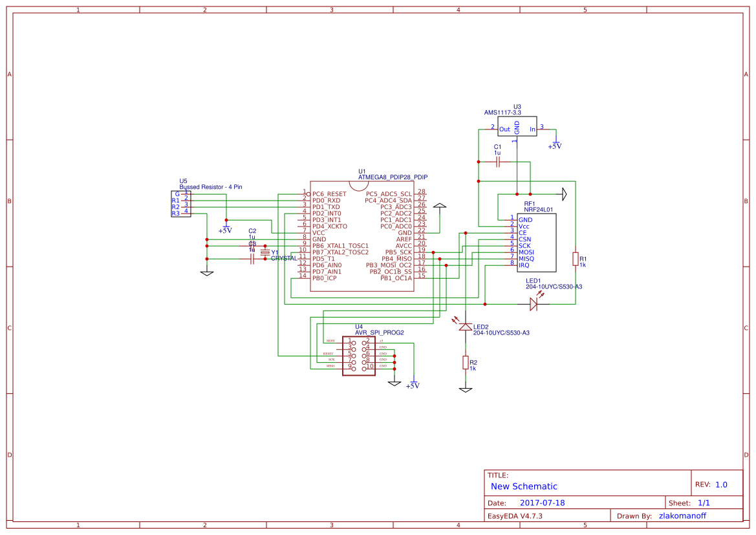Select the date field 2017-07-18
This screenshot has width=756, height=535.
[x=543, y=502]
